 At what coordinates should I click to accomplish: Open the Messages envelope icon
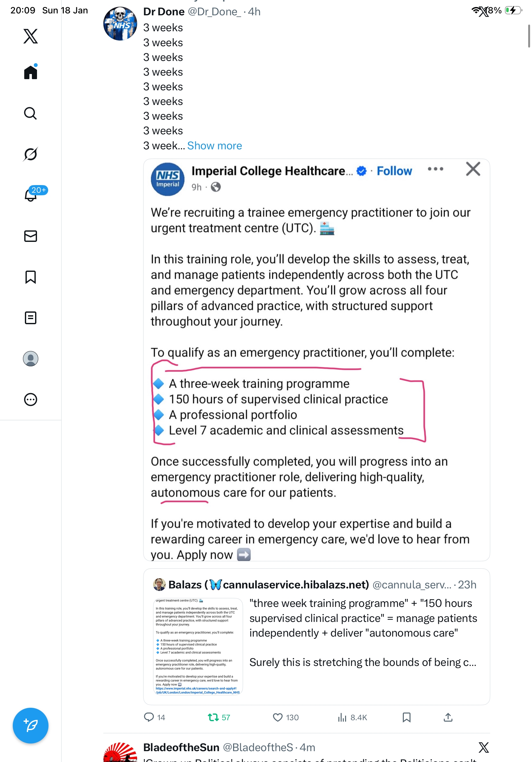31,236
